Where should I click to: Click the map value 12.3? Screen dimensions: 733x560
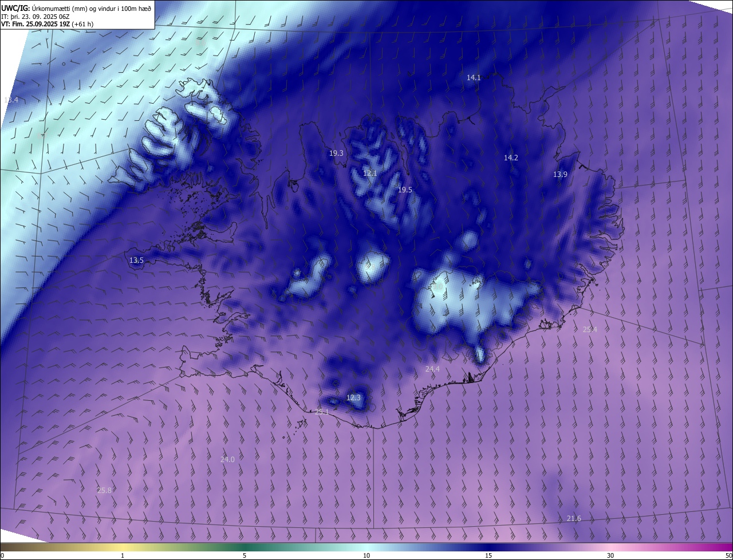point(354,397)
